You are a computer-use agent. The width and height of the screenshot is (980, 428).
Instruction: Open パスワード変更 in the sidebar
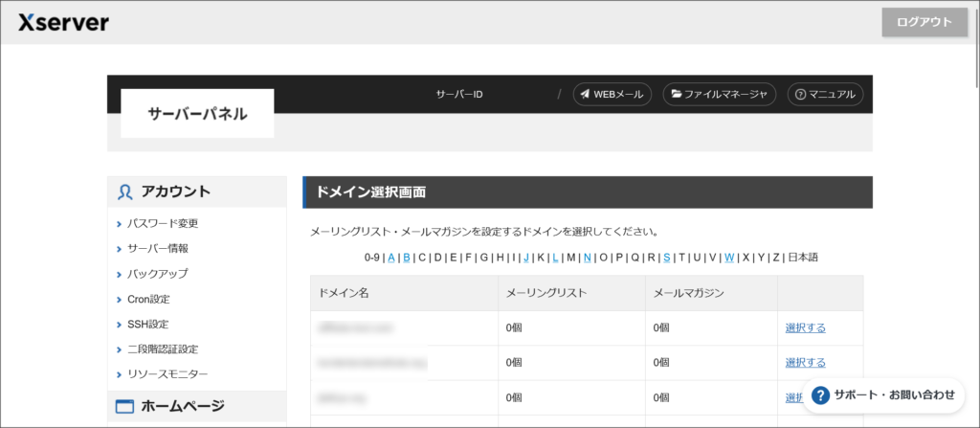click(163, 223)
